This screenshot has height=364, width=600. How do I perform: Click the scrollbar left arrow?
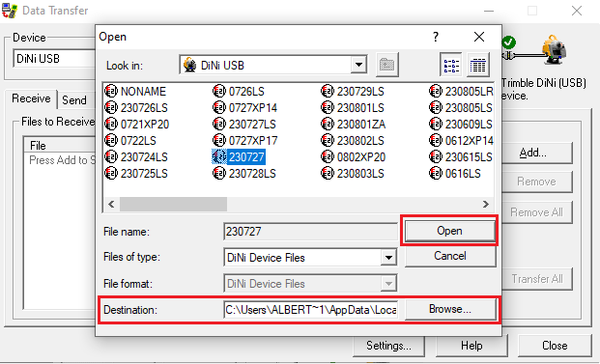(x=111, y=204)
